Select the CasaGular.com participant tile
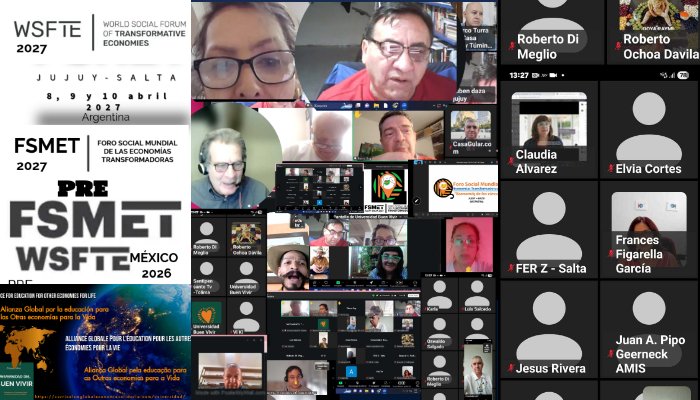The width and height of the screenshot is (700, 400). 471,131
